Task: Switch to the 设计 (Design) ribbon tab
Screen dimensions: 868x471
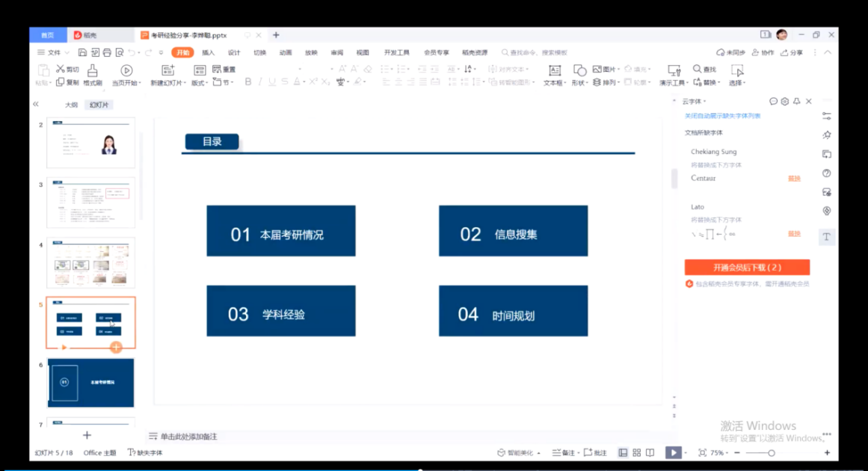Action: [x=234, y=53]
